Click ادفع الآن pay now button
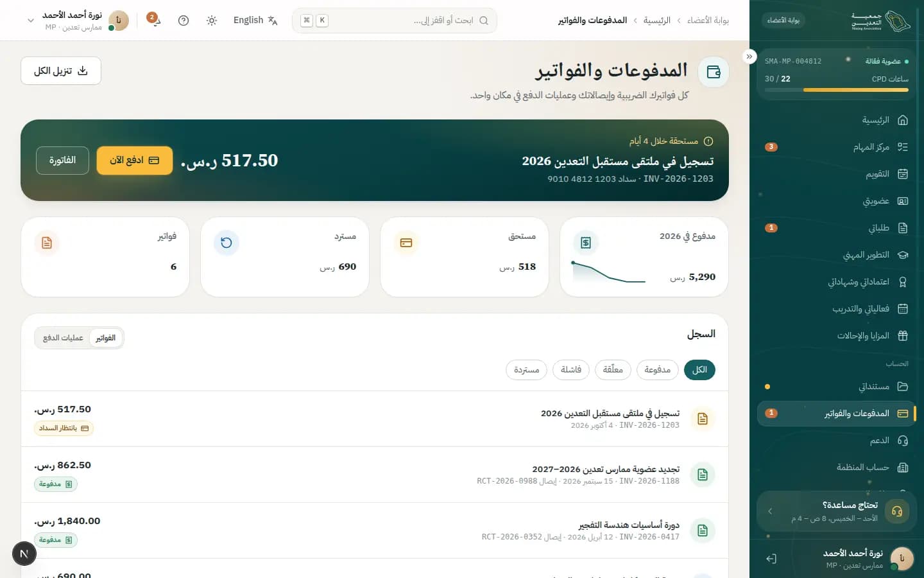This screenshot has width=924, height=578. click(x=135, y=161)
